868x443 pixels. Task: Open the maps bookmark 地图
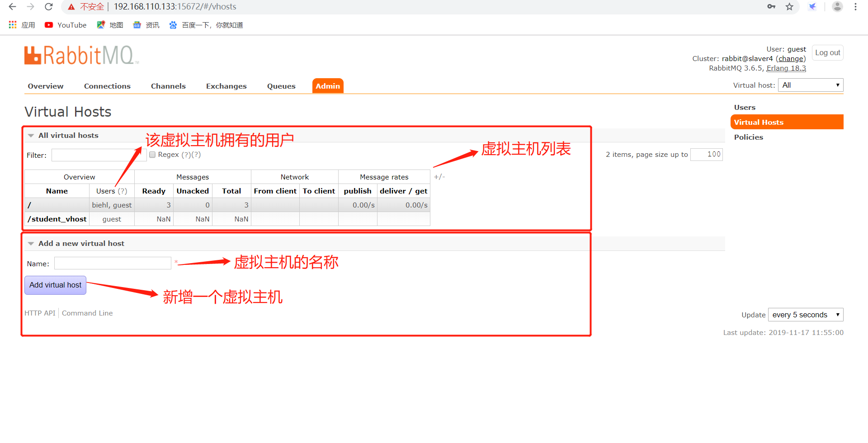pyautogui.click(x=110, y=25)
